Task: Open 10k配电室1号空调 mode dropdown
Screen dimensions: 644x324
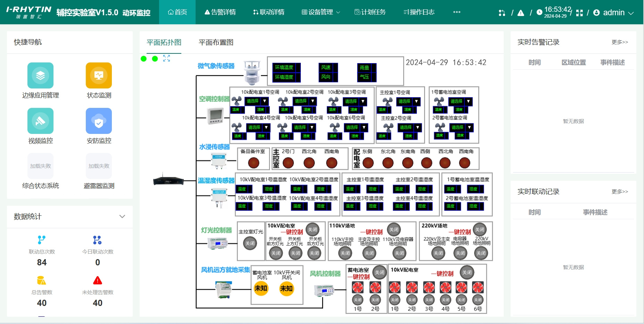Action: [x=257, y=101]
